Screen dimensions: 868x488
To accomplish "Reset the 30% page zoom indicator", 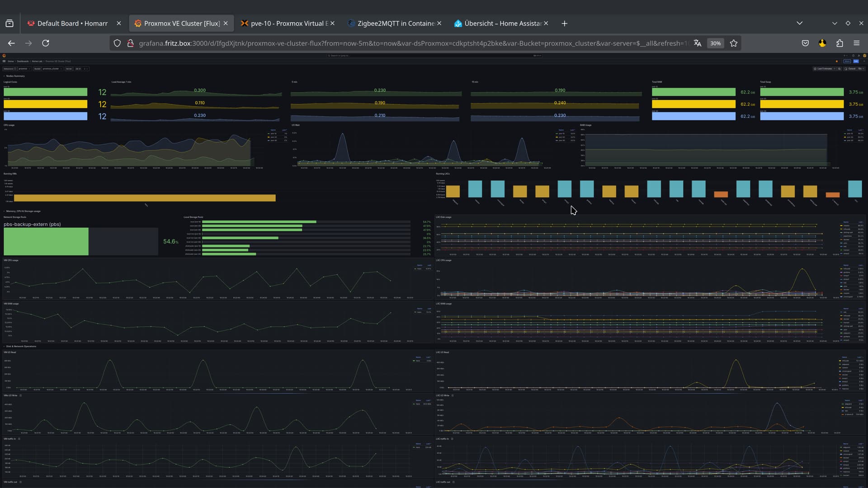I will [715, 43].
